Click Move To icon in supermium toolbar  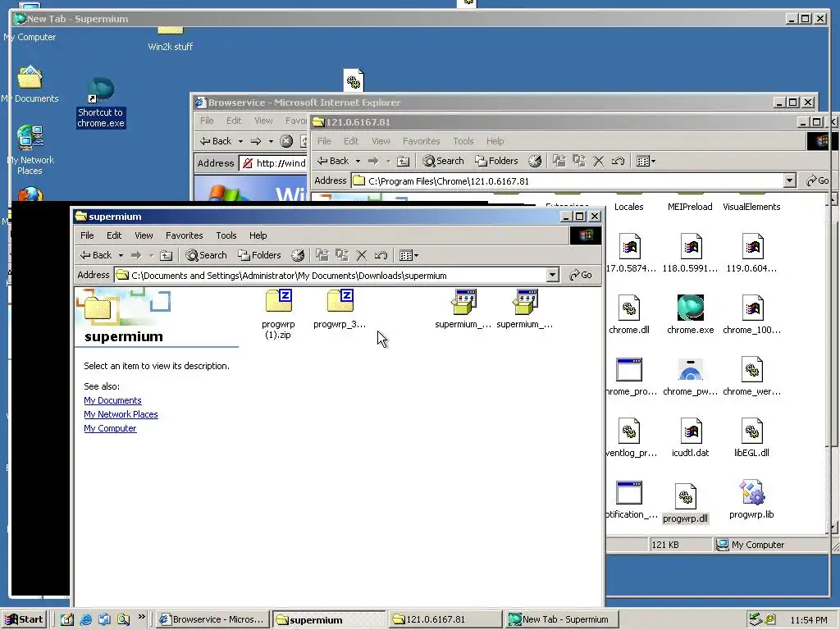click(x=322, y=255)
